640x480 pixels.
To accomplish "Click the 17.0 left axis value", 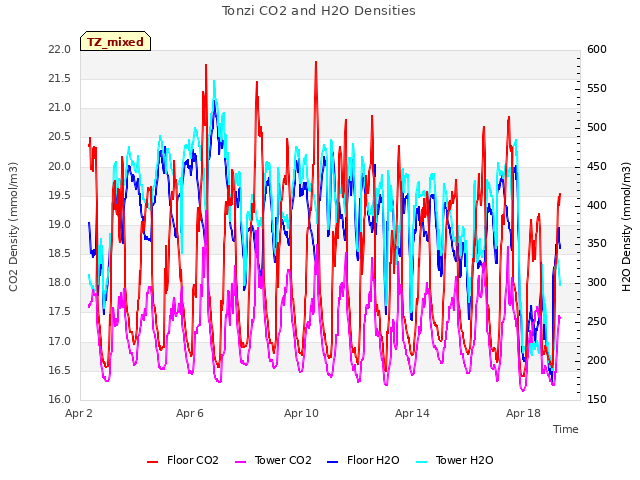I will coord(60,341).
